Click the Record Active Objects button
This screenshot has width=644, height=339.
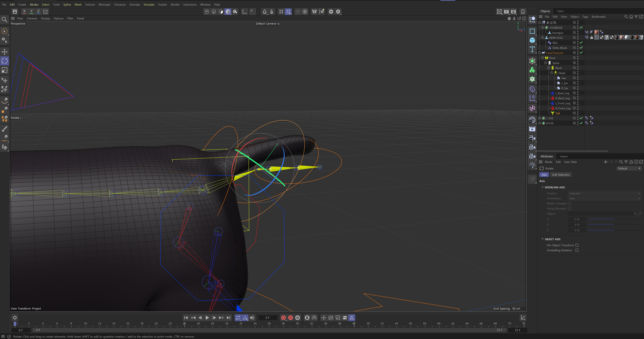click(x=283, y=318)
